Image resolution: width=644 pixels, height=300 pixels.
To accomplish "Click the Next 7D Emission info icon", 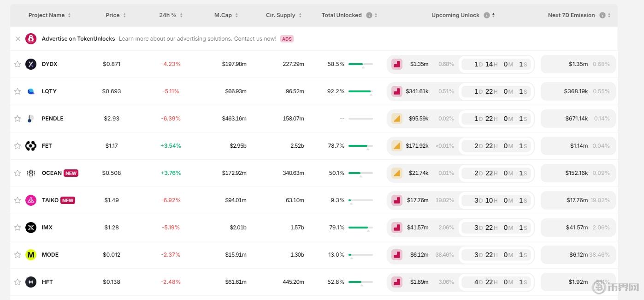I will (x=602, y=15).
